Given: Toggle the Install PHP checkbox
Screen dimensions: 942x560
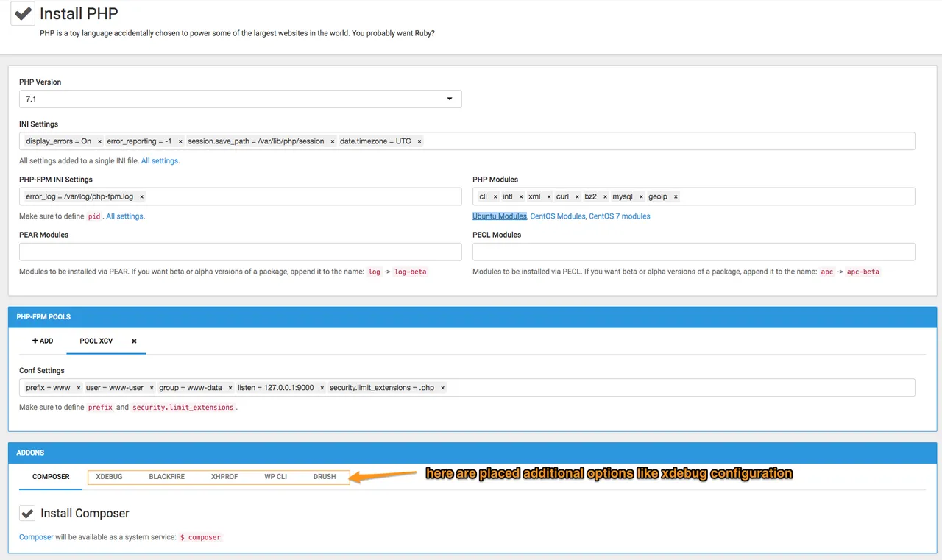Looking at the screenshot, I should click(x=23, y=13).
